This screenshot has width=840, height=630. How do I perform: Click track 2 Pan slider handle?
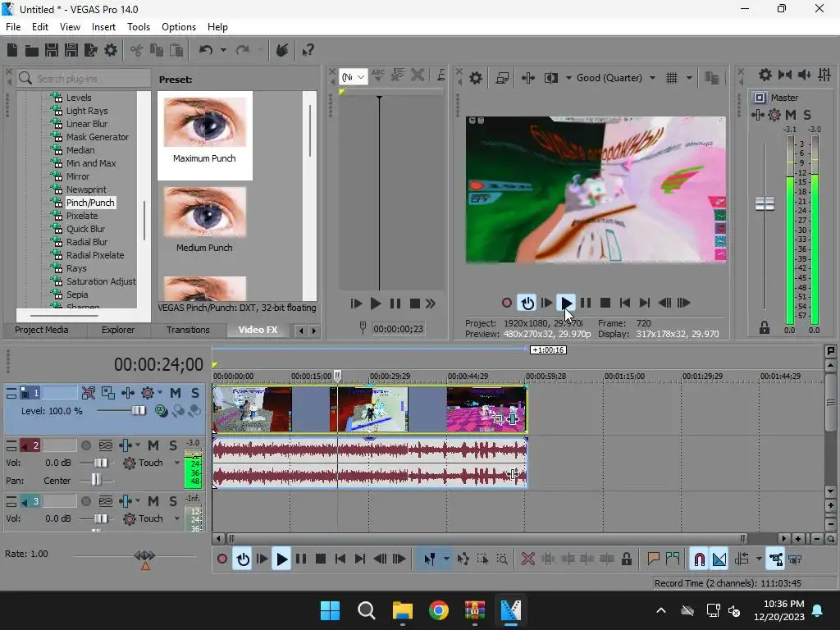click(96, 480)
